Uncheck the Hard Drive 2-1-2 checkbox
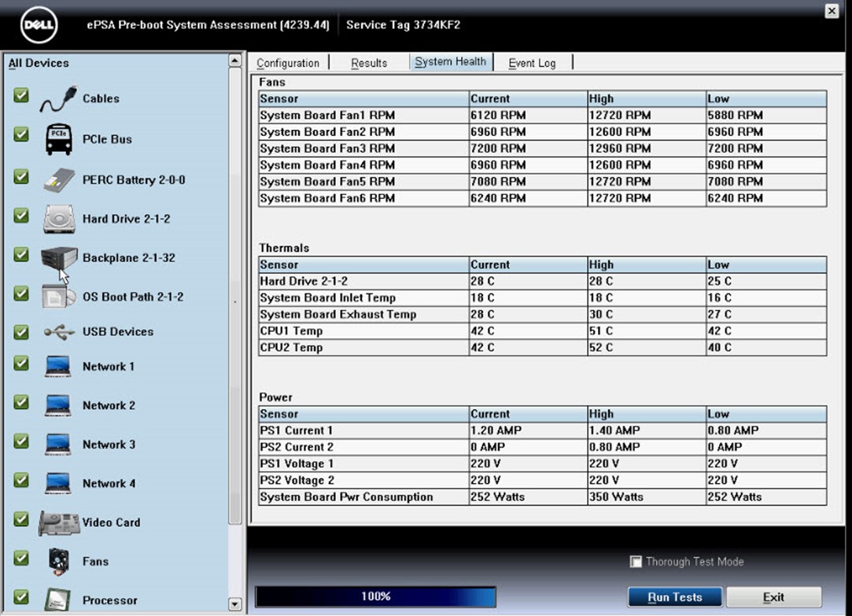This screenshot has height=616, width=852. (21, 216)
